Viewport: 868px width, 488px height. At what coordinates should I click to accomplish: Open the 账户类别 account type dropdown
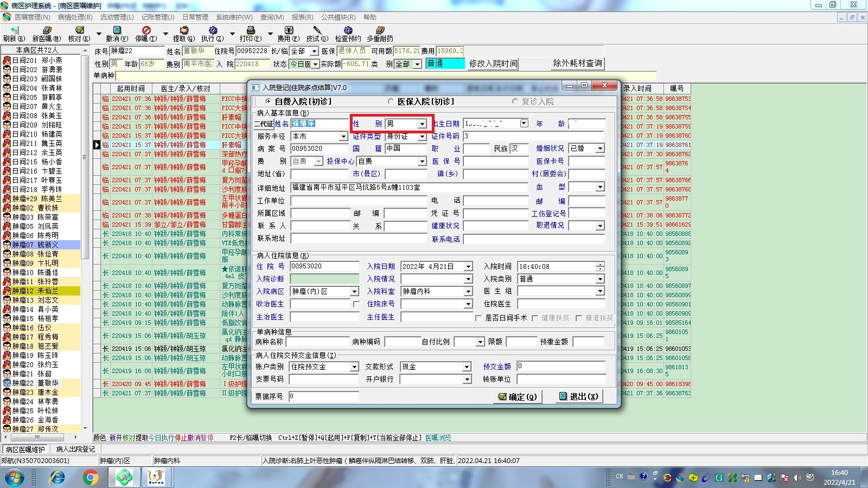point(354,367)
